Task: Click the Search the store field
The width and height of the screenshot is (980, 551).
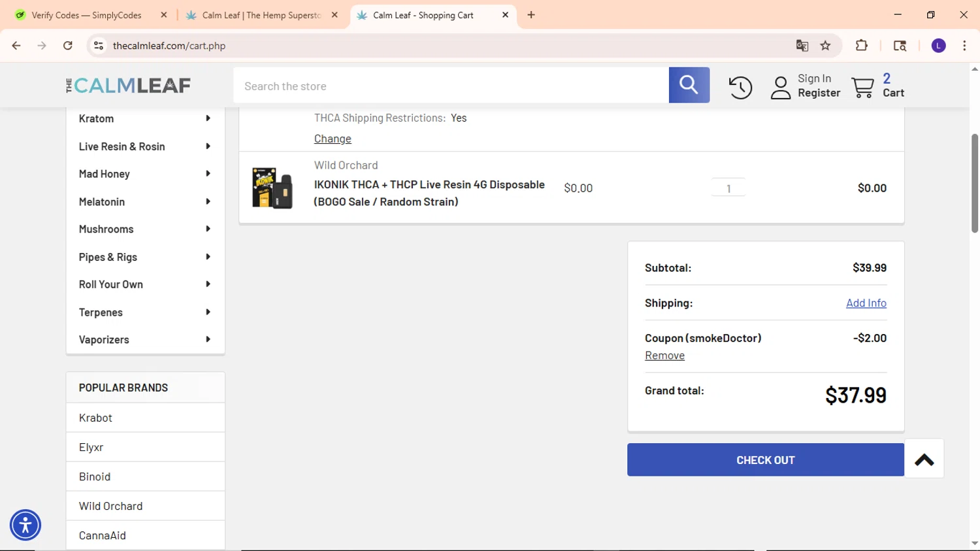Action: click(x=451, y=86)
